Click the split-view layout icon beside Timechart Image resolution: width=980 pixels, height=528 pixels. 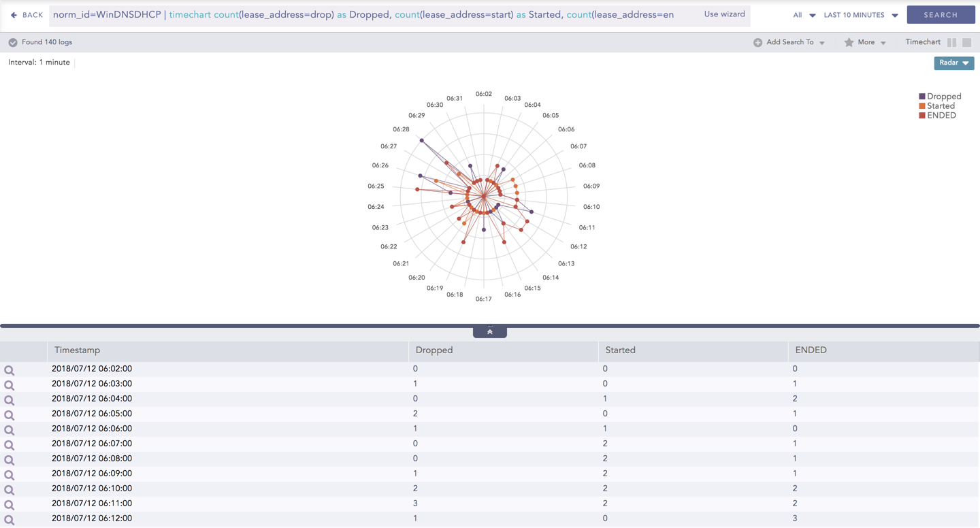(951, 42)
